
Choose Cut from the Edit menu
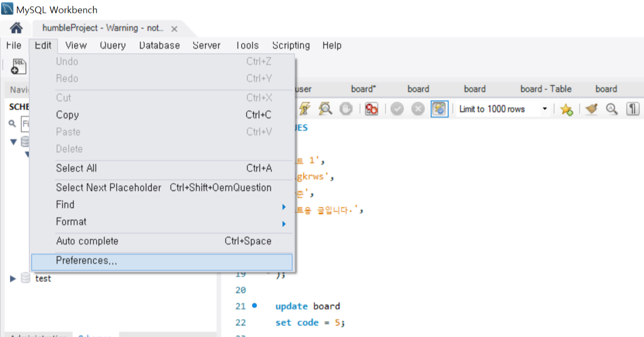click(x=162, y=98)
